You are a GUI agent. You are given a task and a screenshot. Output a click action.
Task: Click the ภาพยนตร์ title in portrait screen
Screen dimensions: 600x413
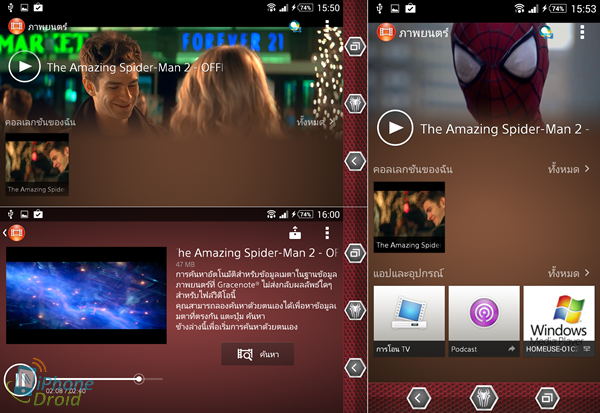coord(424,33)
